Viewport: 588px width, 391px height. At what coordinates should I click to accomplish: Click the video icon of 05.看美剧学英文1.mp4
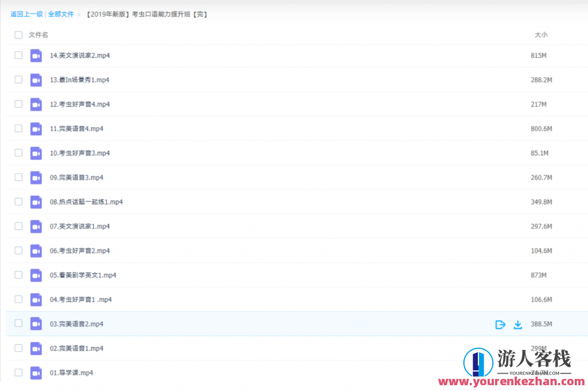[x=36, y=275]
